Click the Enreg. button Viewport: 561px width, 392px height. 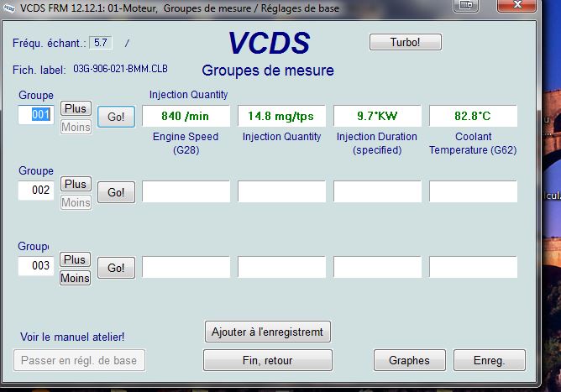[489, 360]
